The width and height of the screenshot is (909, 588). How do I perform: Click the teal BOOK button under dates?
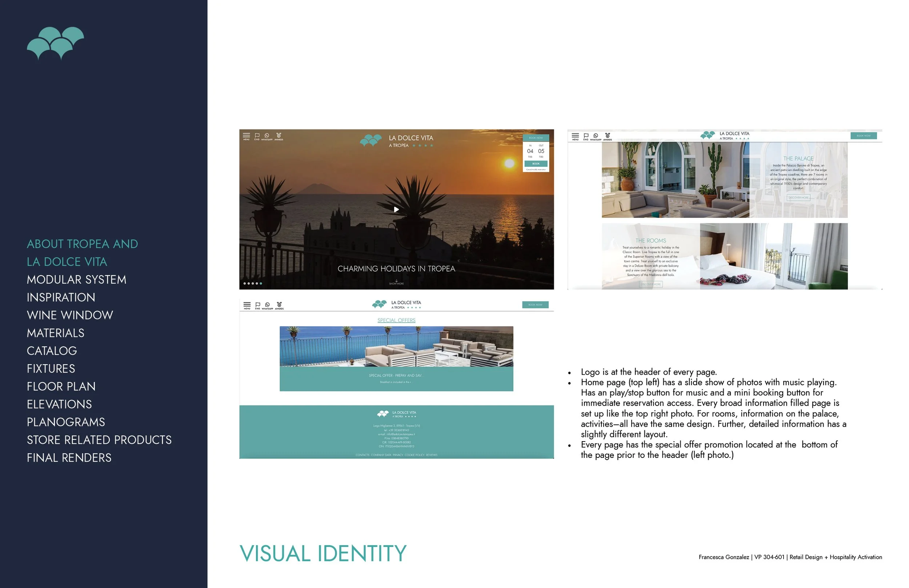coord(536,164)
